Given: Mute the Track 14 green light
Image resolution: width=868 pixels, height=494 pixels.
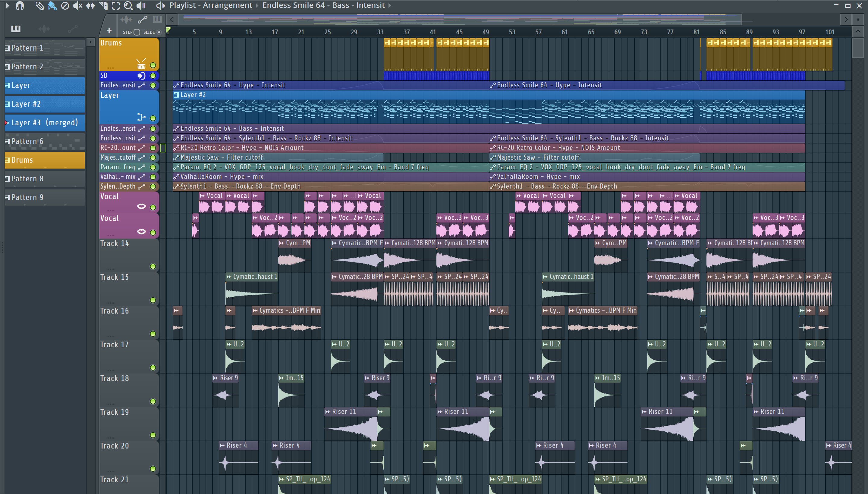Looking at the screenshot, I should click(153, 266).
